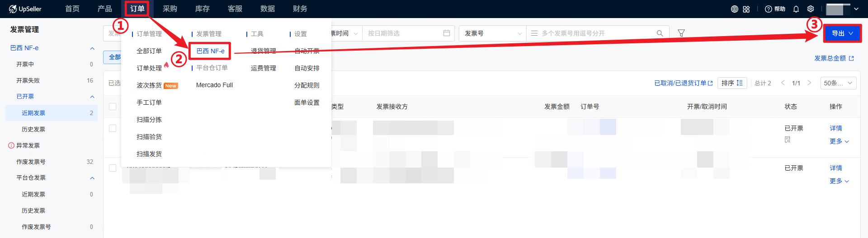This screenshot has height=238, width=868.
Task: Check the first invoice row checkbox
Action: (113, 128)
